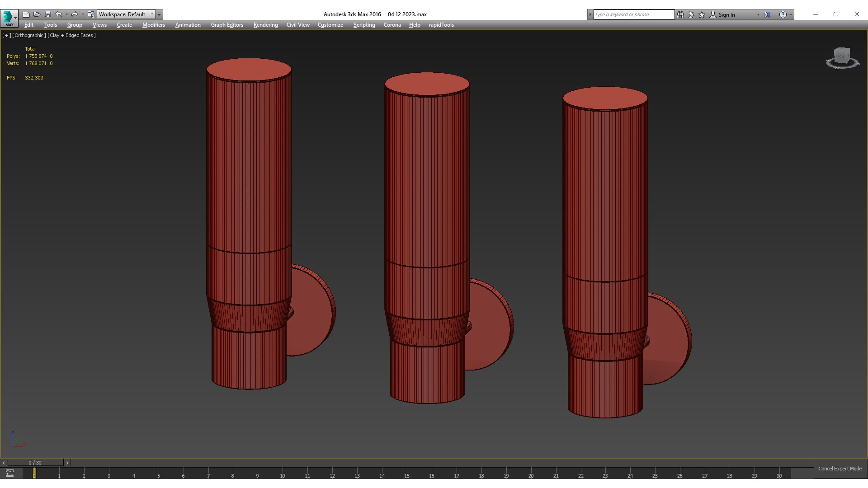Click the Autodesk Exchange X icon

click(767, 14)
